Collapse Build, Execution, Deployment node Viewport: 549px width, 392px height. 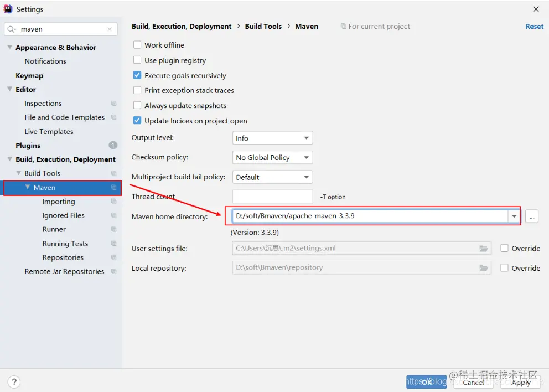point(10,159)
